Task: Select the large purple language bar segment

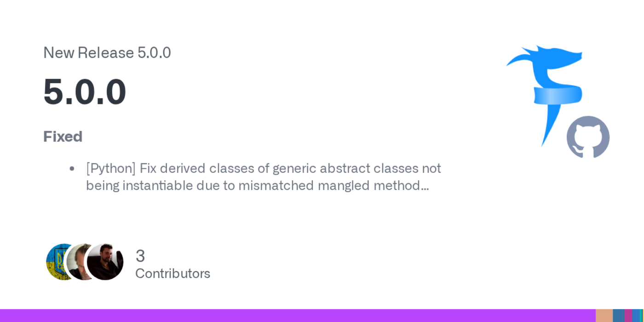Action: point(294,316)
